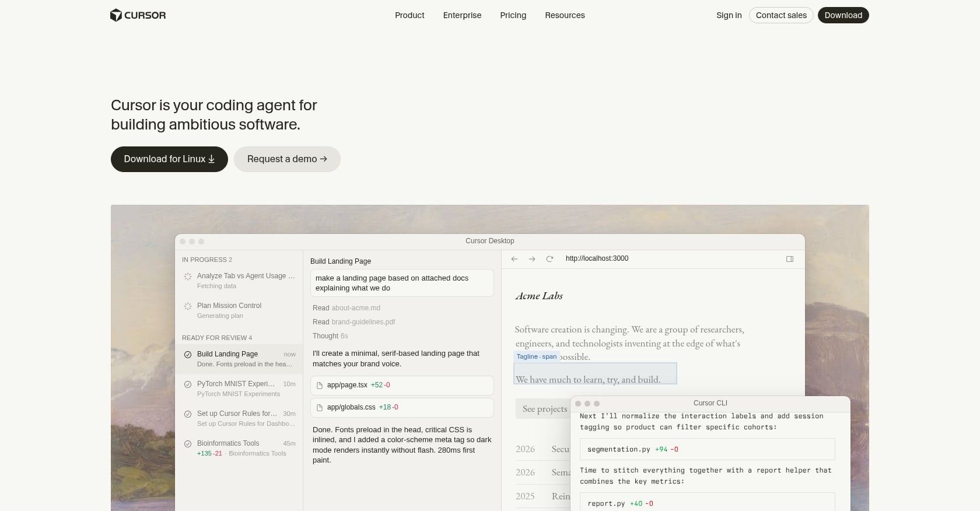
Task: Click the Acme Labs heading in preview
Action: click(539, 296)
